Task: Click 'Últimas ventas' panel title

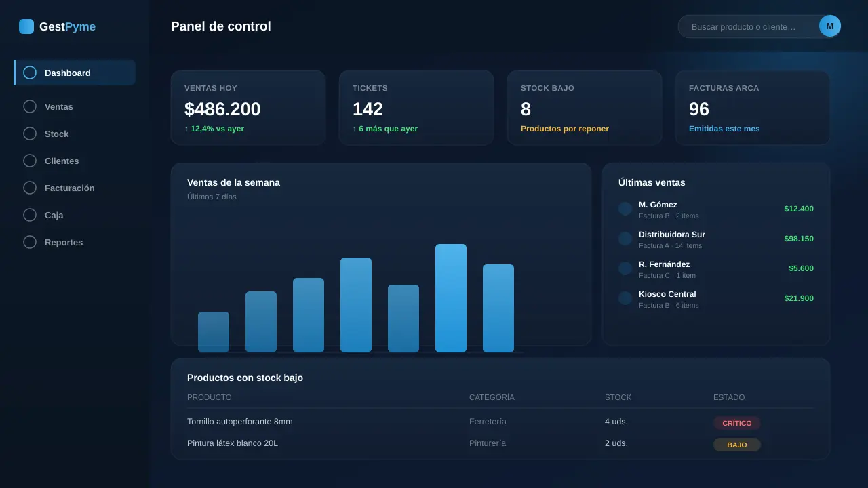Action: coord(652,182)
